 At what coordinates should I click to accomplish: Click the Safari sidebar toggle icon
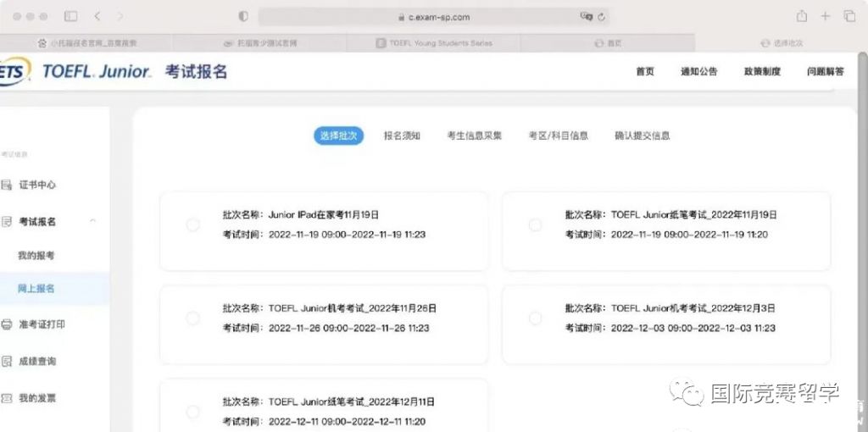pos(71,17)
